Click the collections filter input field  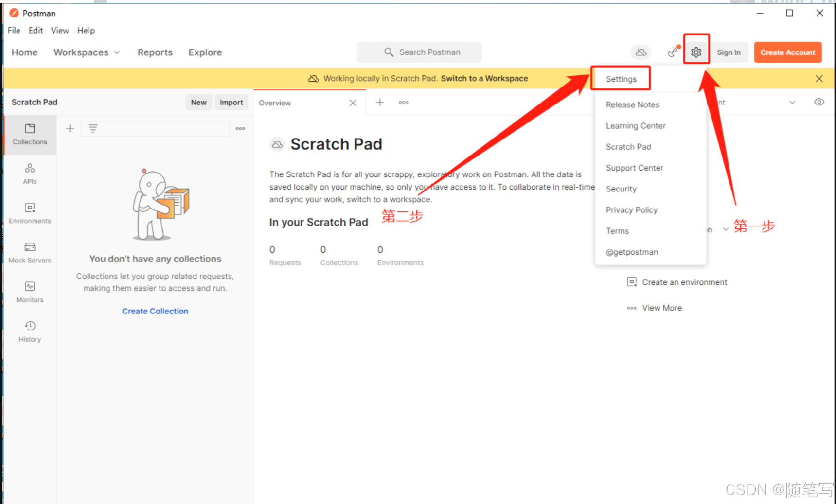[x=155, y=128]
